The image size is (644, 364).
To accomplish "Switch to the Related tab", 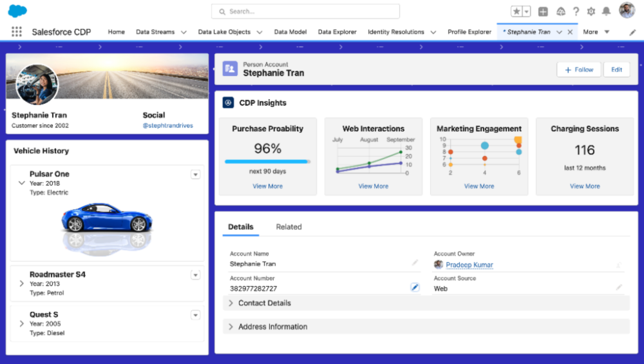I will [x=289, y=227].
